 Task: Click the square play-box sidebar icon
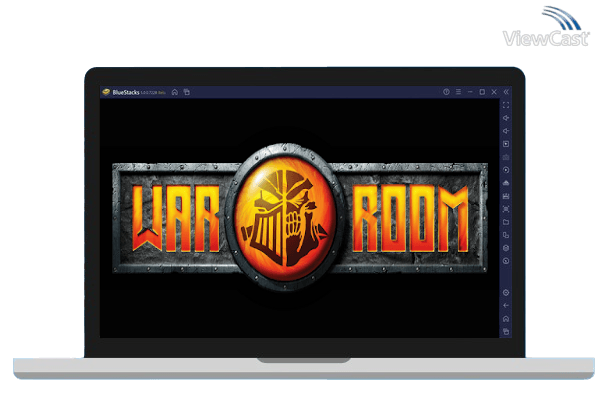coord(506,144)
